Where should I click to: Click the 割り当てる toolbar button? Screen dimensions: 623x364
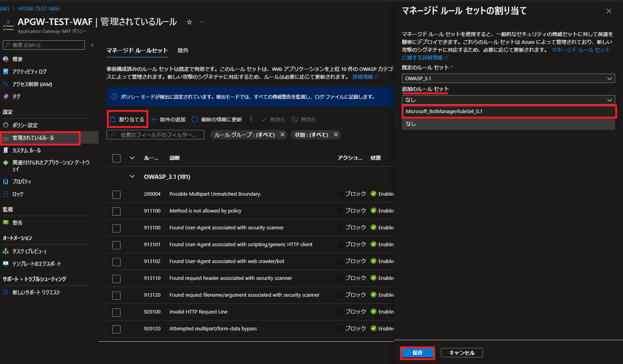(x=128, y=119)
